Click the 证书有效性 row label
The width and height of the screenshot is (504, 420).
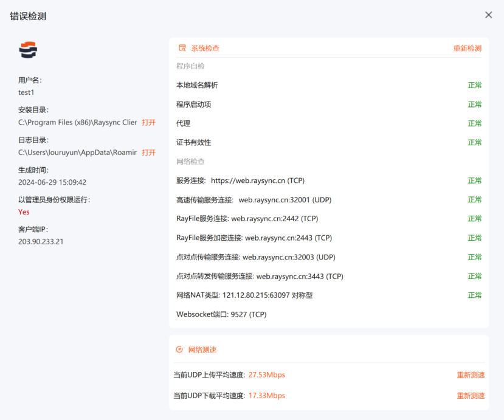(x=193, y=142)
